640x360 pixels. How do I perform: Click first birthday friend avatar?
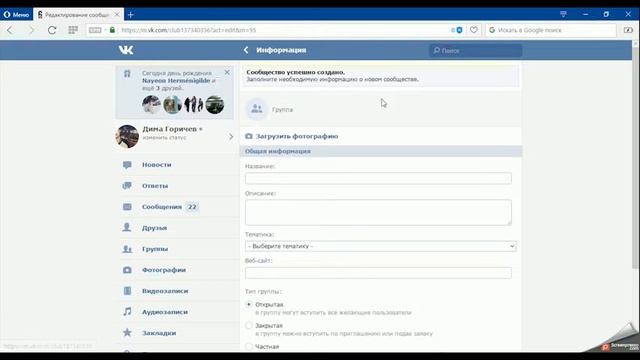[151, 104]
